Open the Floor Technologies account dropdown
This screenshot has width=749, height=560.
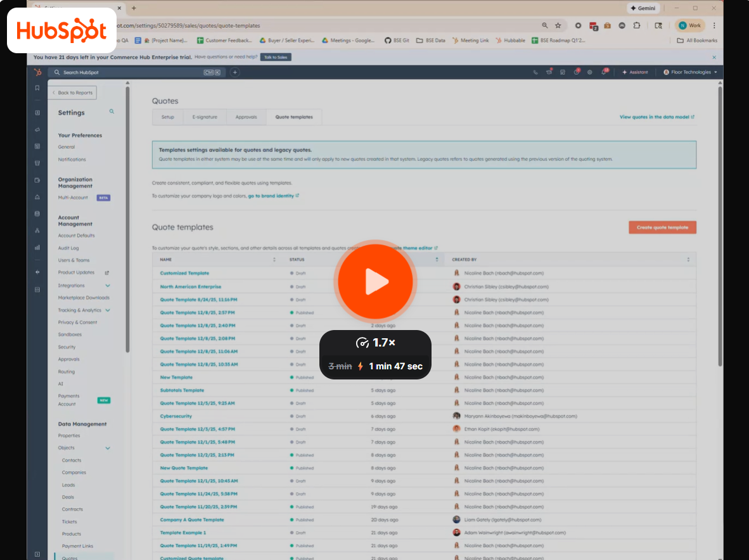690,72
